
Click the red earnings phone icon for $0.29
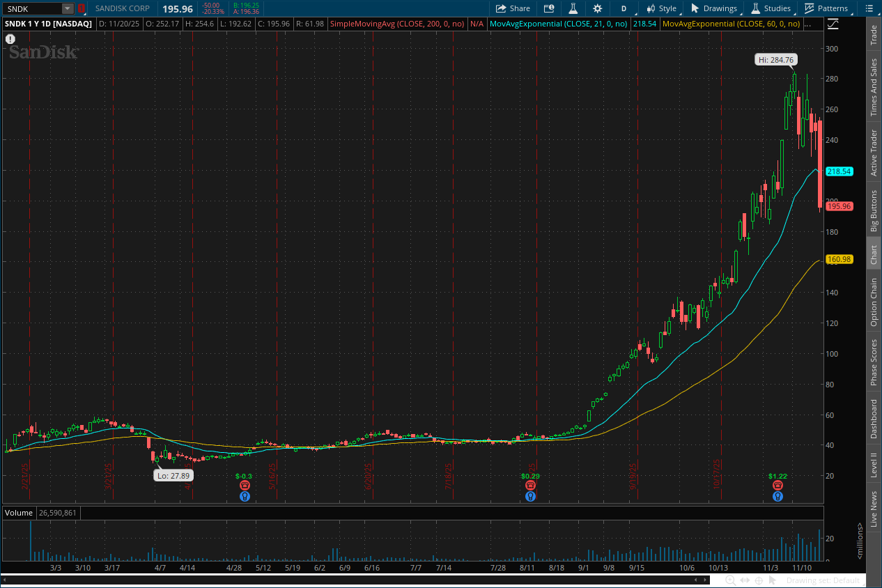(x=531, y=486)
